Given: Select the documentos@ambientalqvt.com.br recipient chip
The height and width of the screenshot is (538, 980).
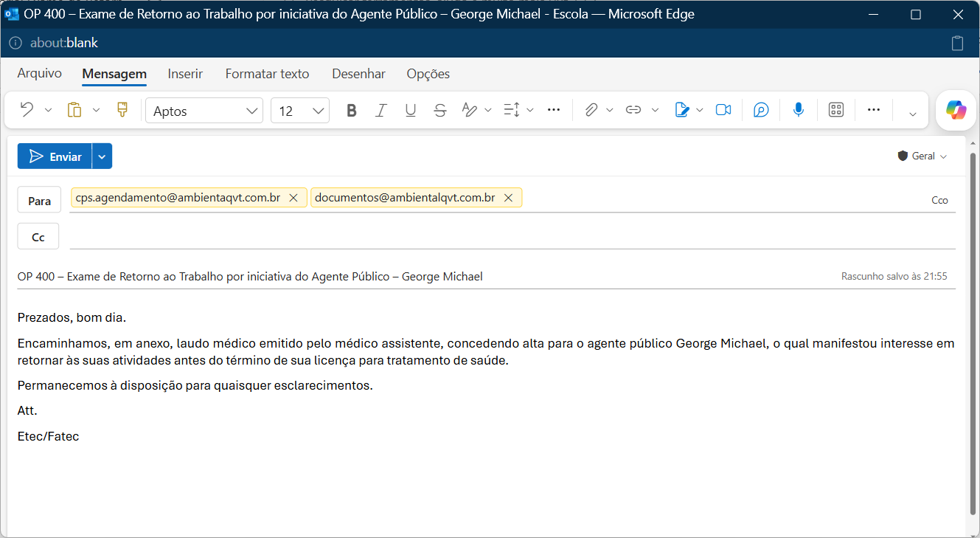Looking at the screenshot, I should tap(416, 198).
